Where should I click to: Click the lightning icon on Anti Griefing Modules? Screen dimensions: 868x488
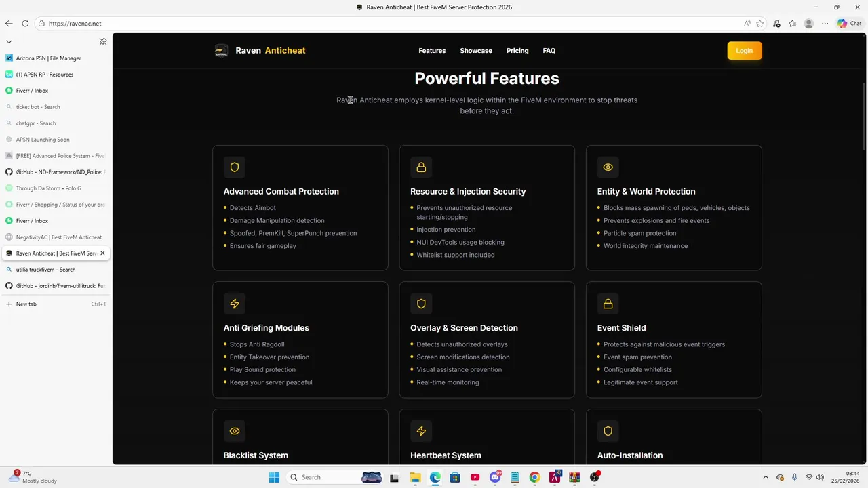pos(235,304)
